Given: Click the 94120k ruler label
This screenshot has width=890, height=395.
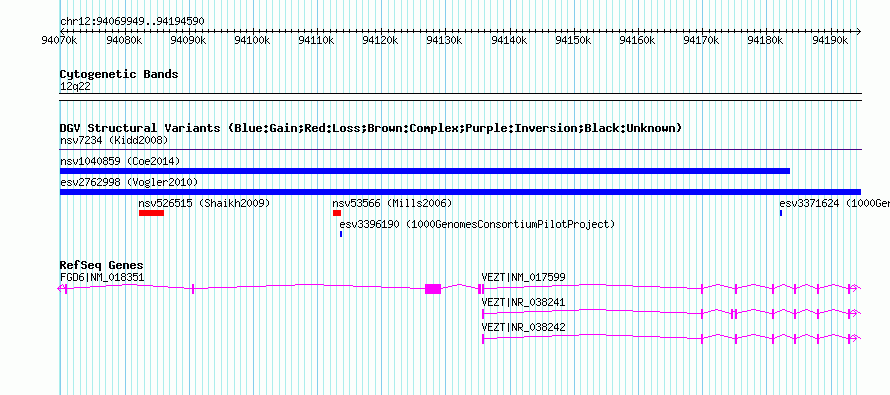Looking at the screenshot, I should click(380, 40).
